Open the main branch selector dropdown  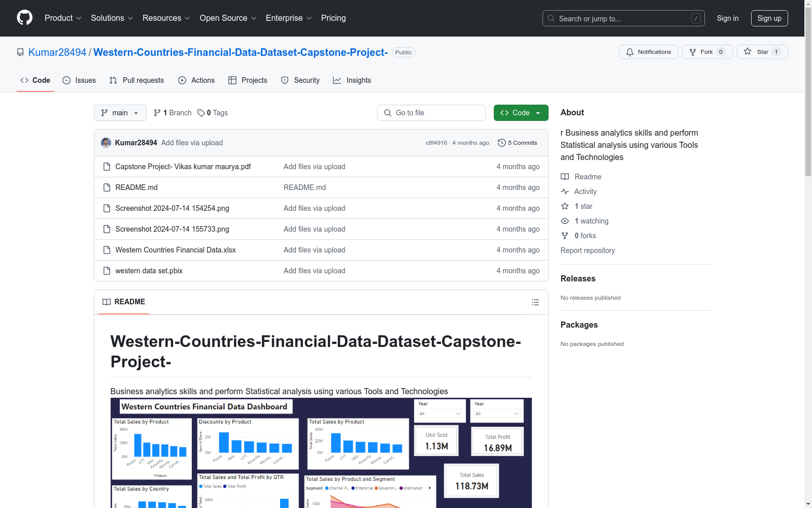pos(120,113)
